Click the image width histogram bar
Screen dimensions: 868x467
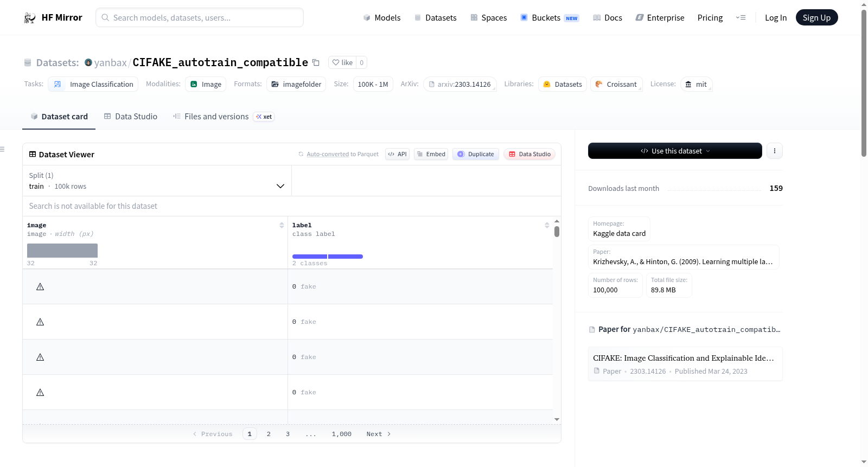62,251
